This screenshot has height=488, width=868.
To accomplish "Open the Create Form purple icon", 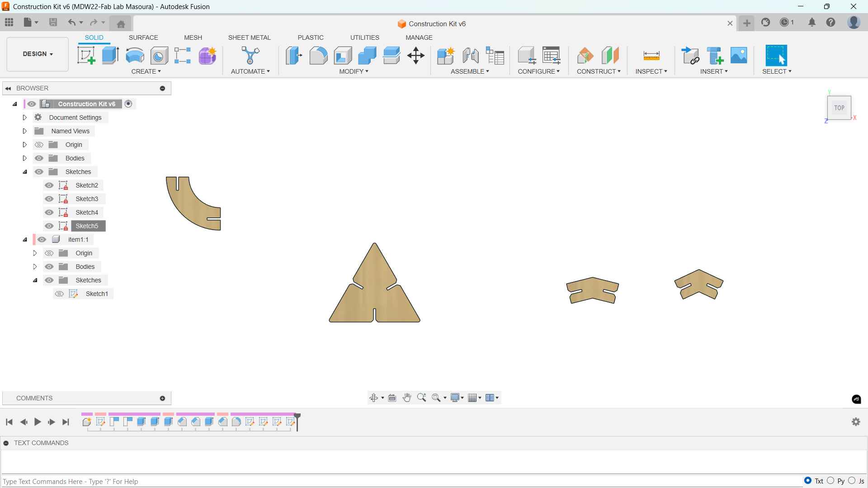I will point(208,56).
